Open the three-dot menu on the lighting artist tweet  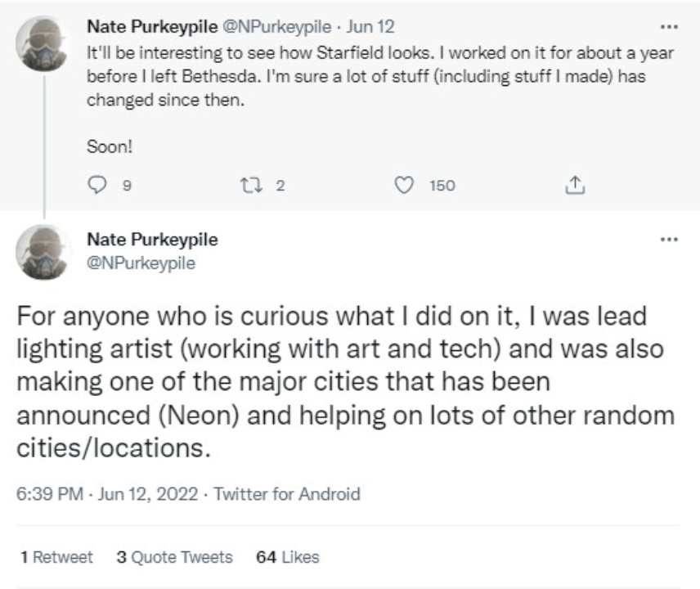click(670, 240)
